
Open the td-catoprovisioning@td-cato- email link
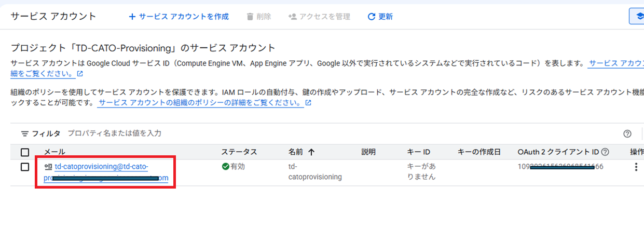point(101,167)
